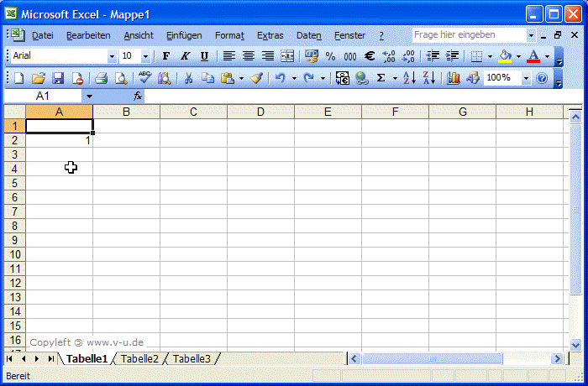The height and width of the screenshot is (386, 588).
Task: Open the Einfügen menu
Action: click(184, 35)
